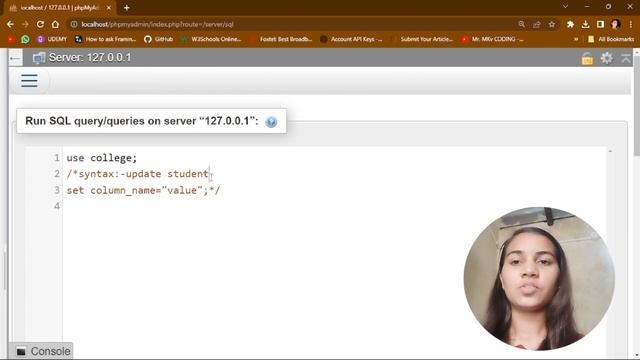
Task: Click the server icon beside Server: 127.0.0.1
Action: coord(39,58)
